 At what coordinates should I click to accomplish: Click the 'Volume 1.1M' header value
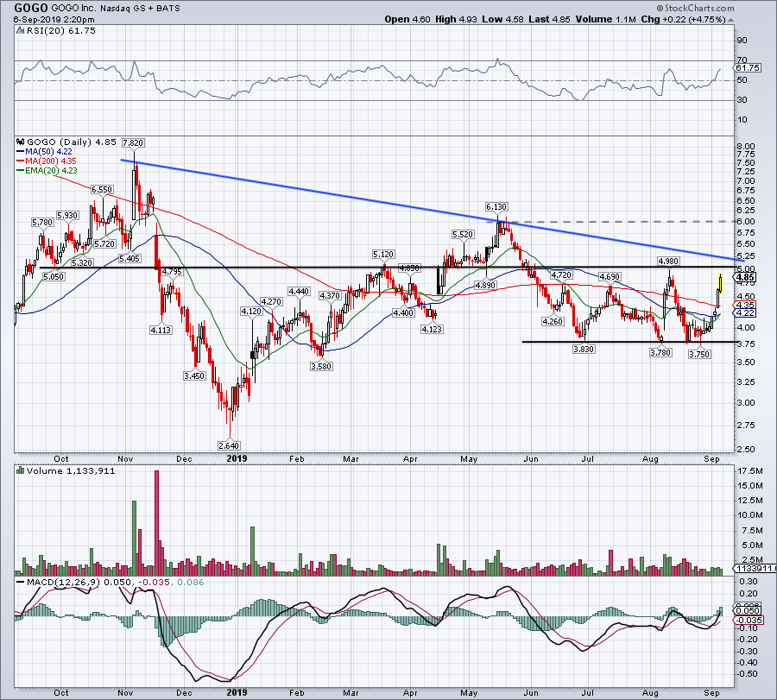(605, 19)
